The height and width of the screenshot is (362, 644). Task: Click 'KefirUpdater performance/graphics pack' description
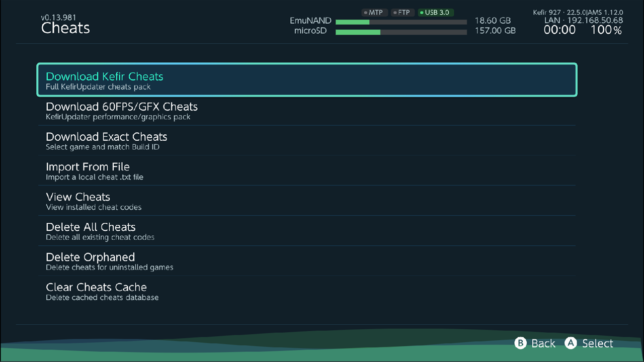[118, 117]
